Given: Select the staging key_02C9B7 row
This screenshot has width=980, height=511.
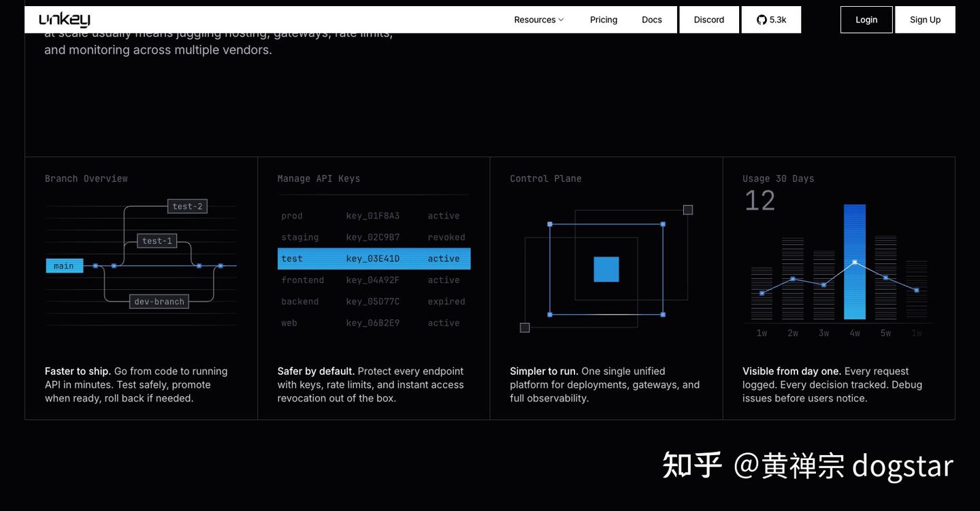Looking at the screenshot, I should coord(374,237).
